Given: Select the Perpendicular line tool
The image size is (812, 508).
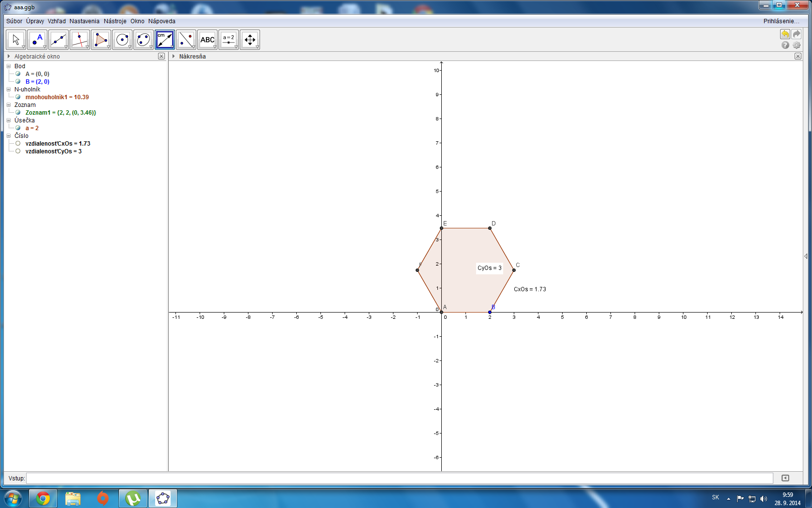Looking at the screenshot, I should click(80, 40).
